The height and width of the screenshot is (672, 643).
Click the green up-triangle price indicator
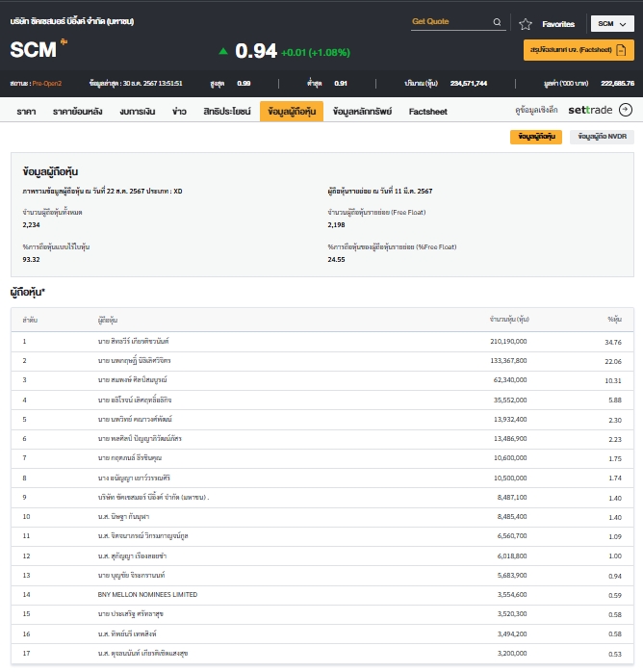[x=223, y=51]
